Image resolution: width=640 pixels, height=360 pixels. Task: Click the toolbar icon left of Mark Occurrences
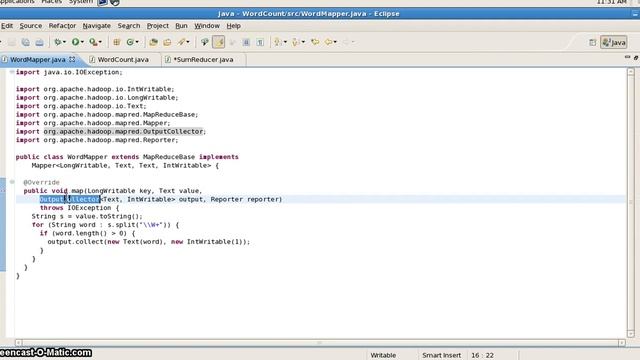pos(204,42)
